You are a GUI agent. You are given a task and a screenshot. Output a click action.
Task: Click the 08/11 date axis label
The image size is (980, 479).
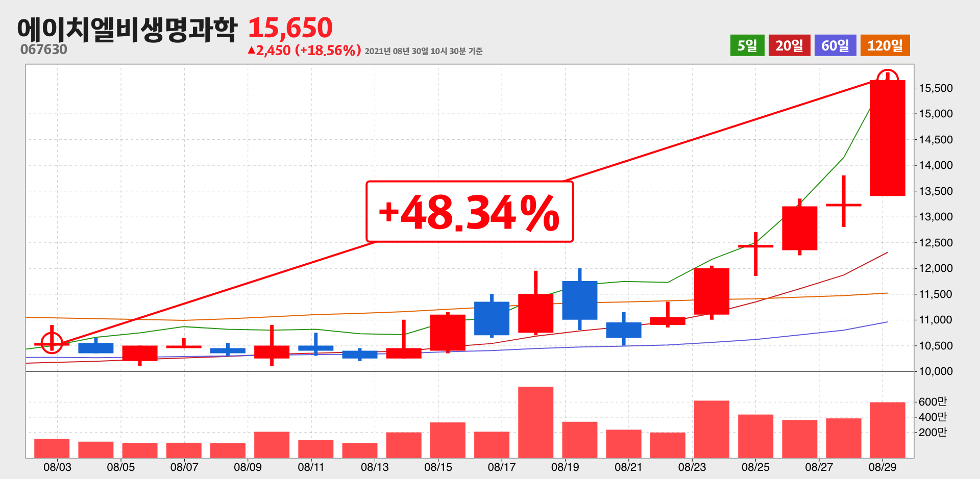pos(311,467)
